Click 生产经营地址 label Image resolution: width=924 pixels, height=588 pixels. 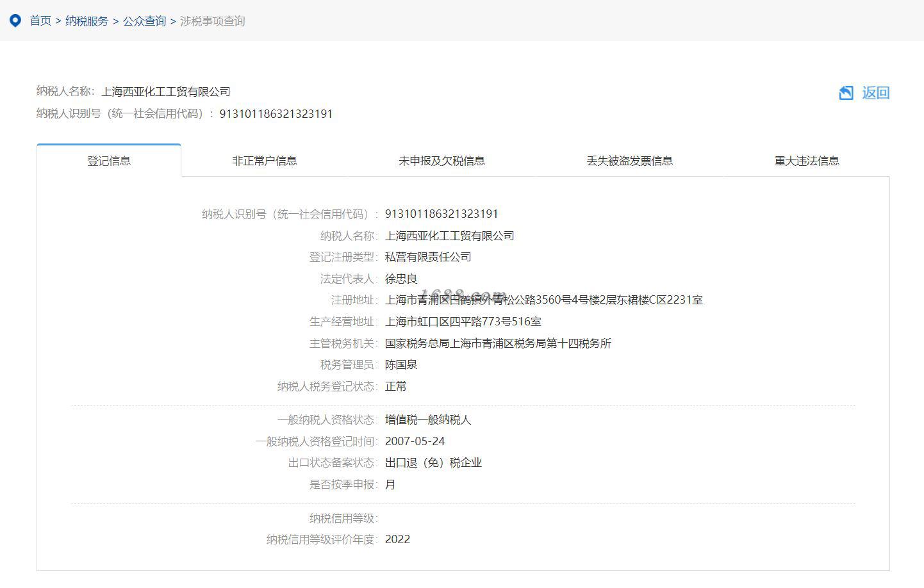343,322
